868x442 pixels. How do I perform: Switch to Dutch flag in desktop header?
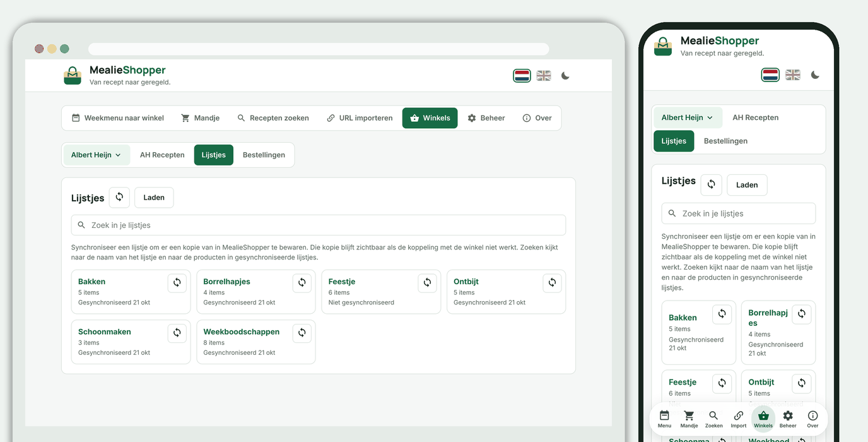(x=522, y=76)
